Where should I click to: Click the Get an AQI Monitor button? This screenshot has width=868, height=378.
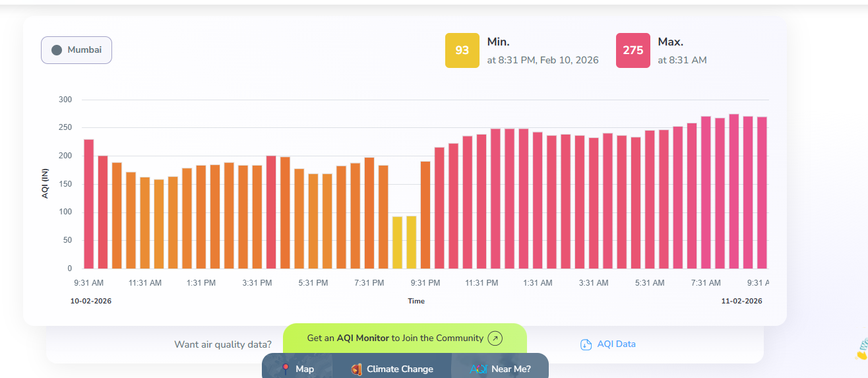(404, 338)
